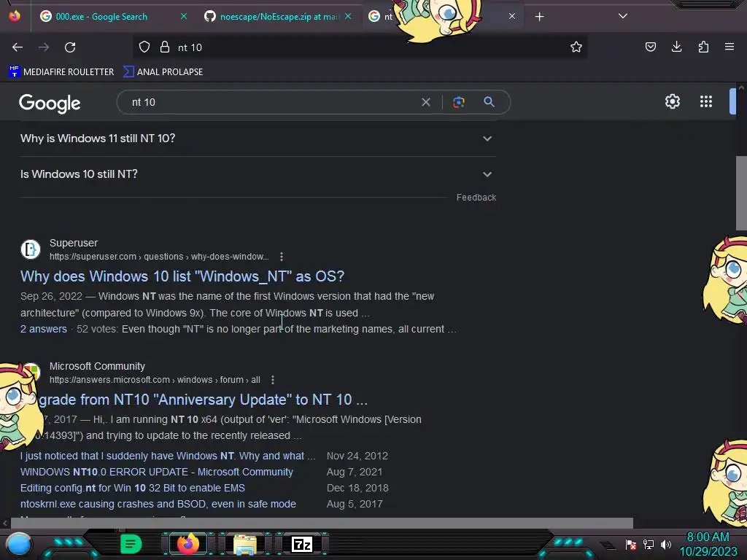Click the Google logo

point(50,103)
